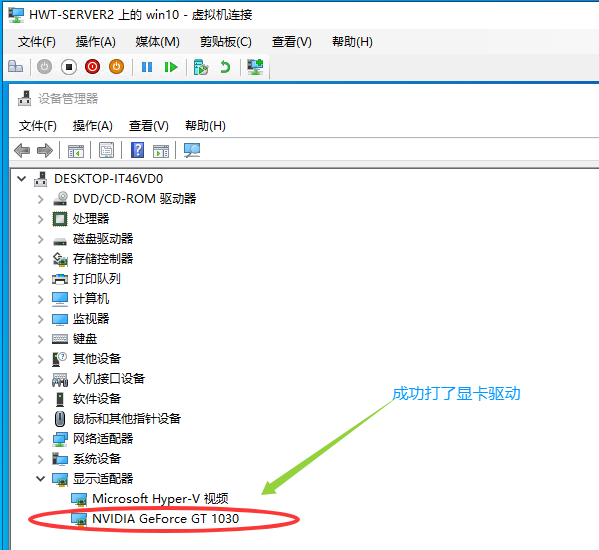This screenshot has width=599, height=550.
Task: Select the 网络适配器 category
Action: (103, 438)
